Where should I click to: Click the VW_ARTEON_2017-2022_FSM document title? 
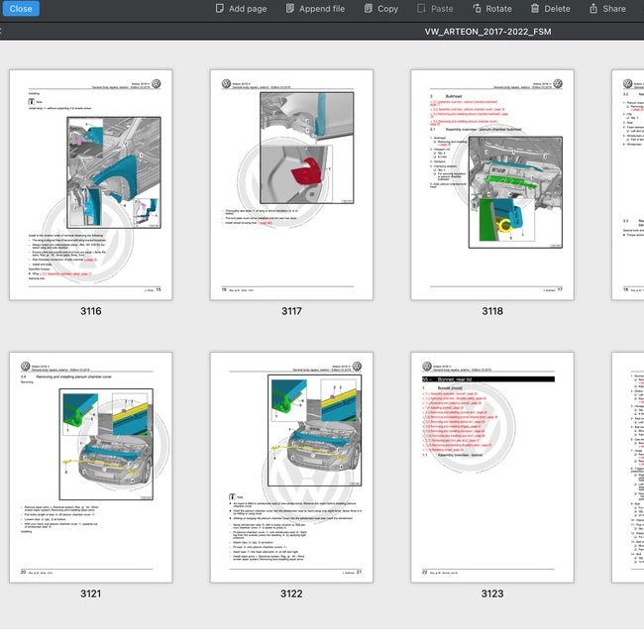point(486,33)
